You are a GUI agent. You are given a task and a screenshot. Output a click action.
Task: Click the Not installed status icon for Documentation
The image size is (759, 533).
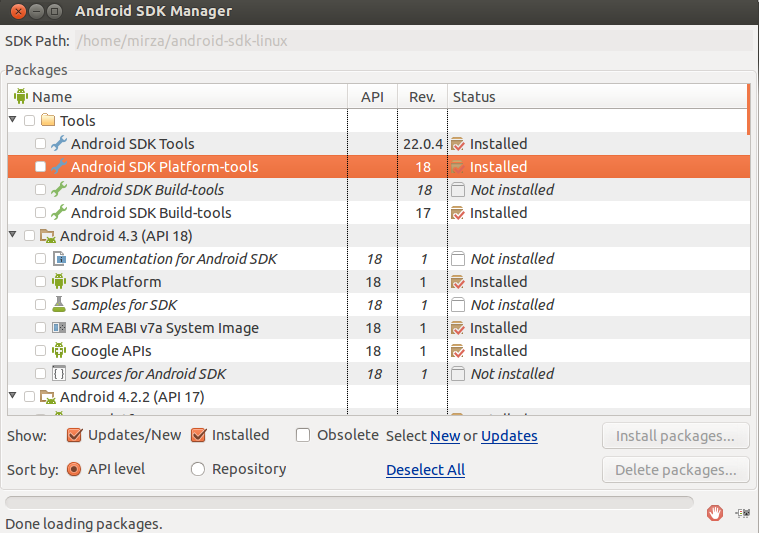(x=457, y=259)
